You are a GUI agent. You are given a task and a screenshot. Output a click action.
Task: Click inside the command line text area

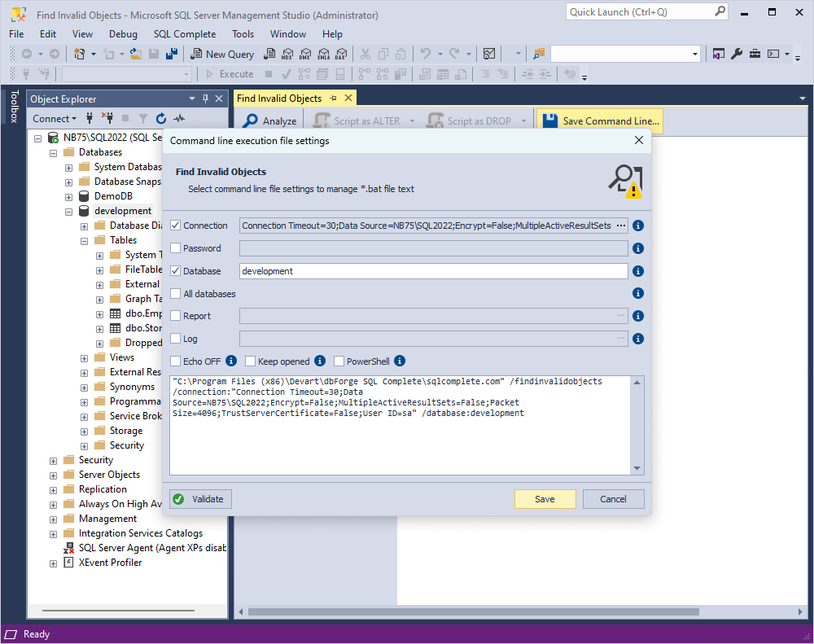400,425
